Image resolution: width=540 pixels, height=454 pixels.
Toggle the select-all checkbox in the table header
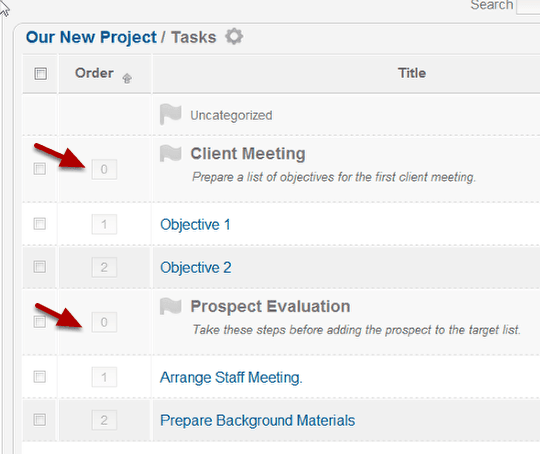(x=41, y=73)
